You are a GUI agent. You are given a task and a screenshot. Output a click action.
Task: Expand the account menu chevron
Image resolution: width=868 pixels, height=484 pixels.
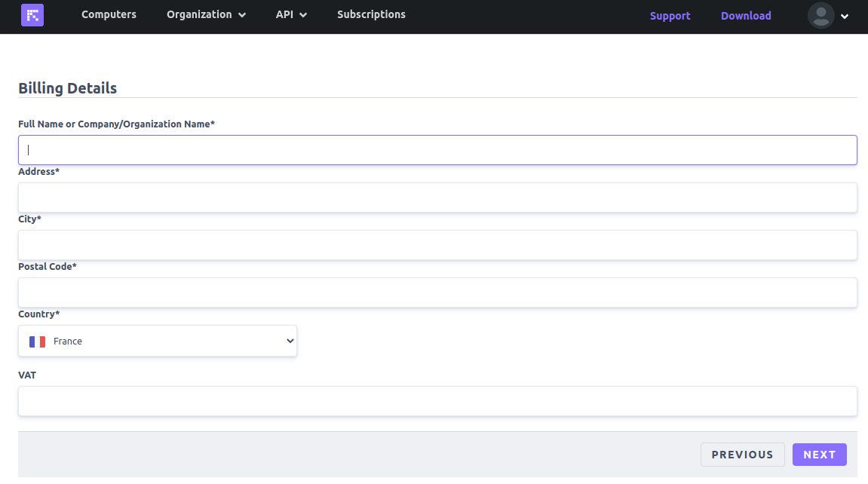pos(845,17)
